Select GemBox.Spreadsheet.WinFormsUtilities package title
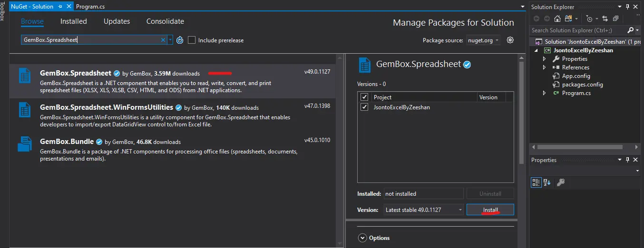Screen dimensions: 644x248 click(107, 107)
